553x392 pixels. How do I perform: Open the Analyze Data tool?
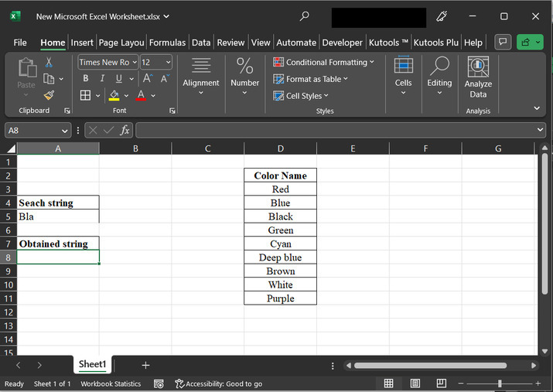pos(478,77)
